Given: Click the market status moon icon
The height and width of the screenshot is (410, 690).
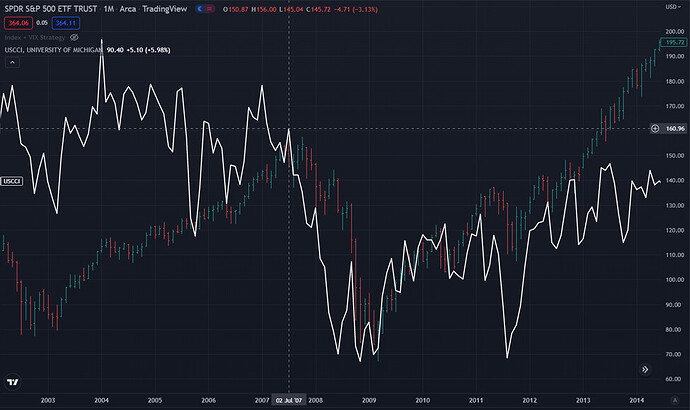Looking at the screenshot, I should 200,9.
